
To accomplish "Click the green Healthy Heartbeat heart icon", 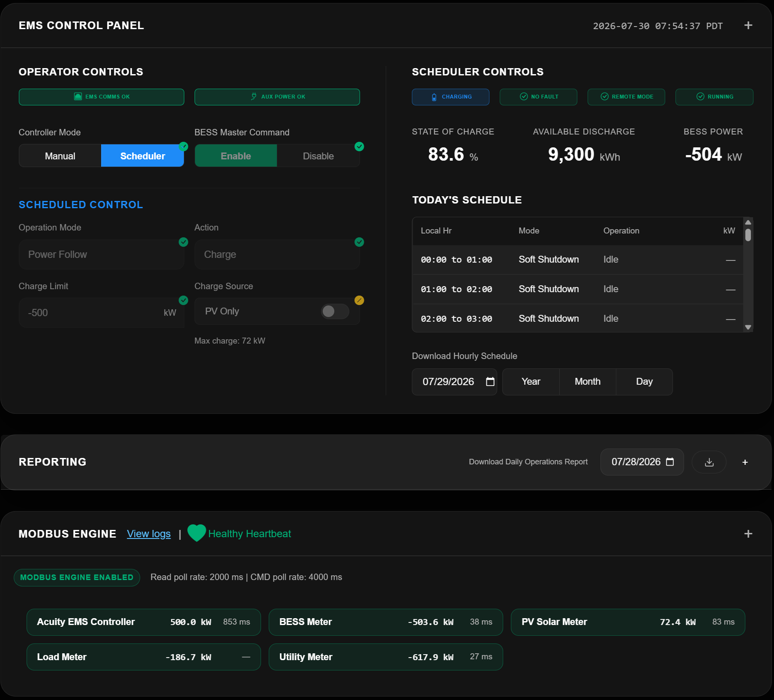I will (197, 533).
